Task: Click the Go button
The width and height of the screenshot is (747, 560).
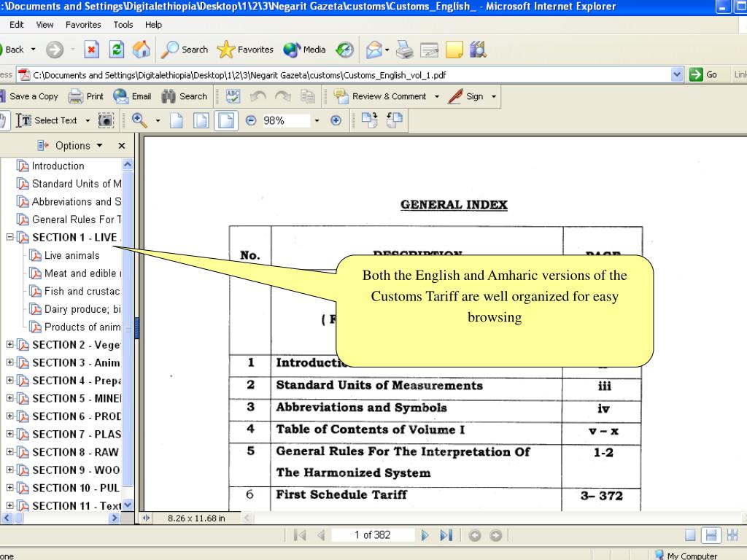Action: [x=704, y=75]
